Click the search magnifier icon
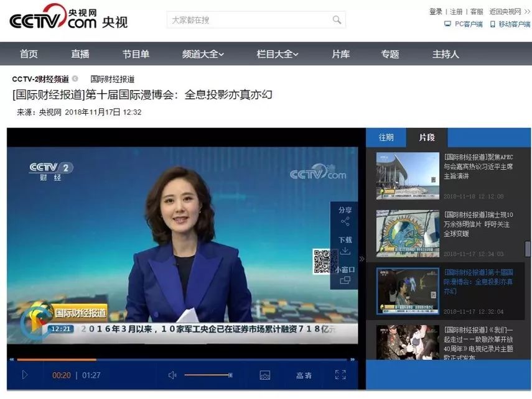Image resolution: width=532 pixels, height=399 pixels. [x=337, y=20]
